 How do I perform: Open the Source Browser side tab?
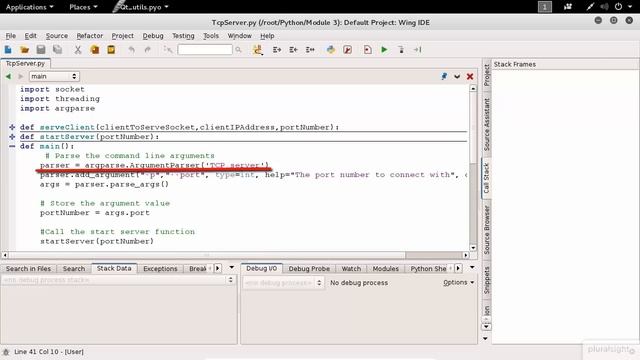click(x=486, y=230)
